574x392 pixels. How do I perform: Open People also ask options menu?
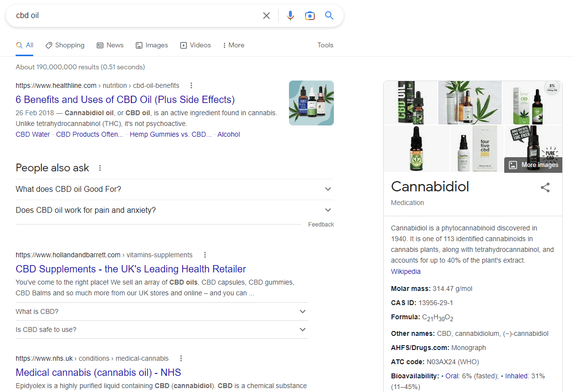(x=100, y=168)
